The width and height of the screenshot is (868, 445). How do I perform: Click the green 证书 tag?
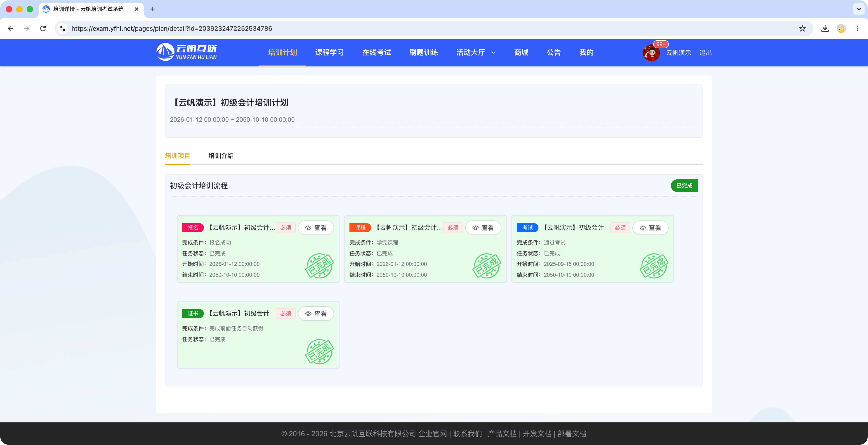[x=193, y=313]
